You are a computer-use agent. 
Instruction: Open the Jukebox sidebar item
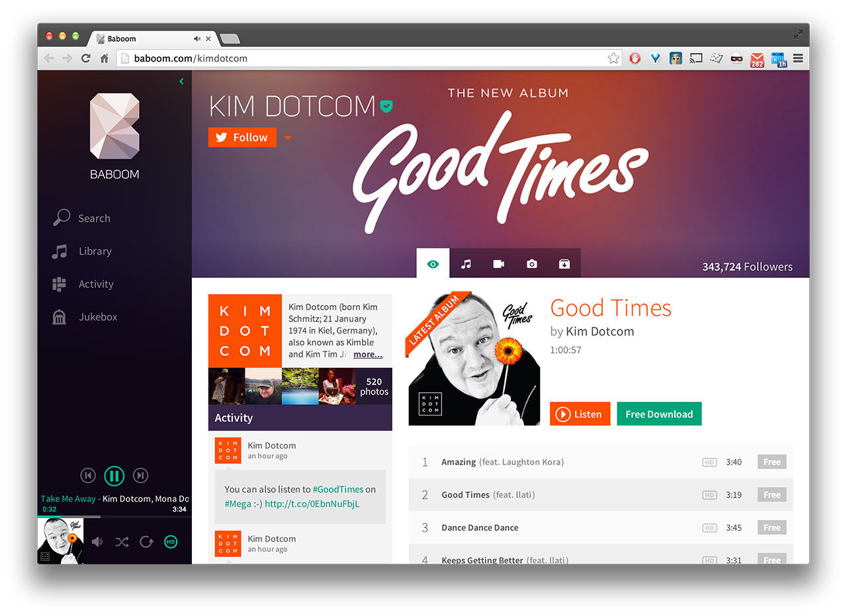(x=84, y=316)
